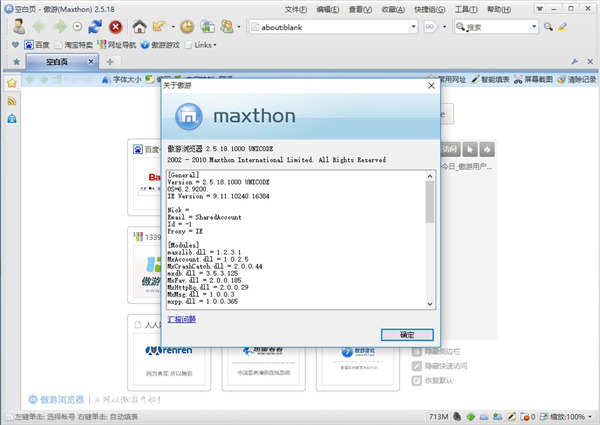Open the 百度 bookmark

[37, 45]
